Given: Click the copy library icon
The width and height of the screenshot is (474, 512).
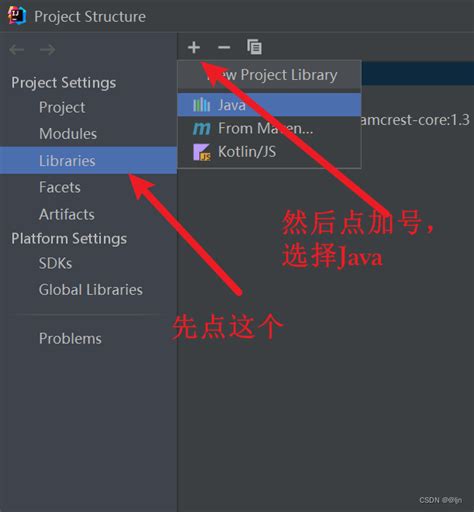Looking at the screenshot, I should click(x=254, y=47).
